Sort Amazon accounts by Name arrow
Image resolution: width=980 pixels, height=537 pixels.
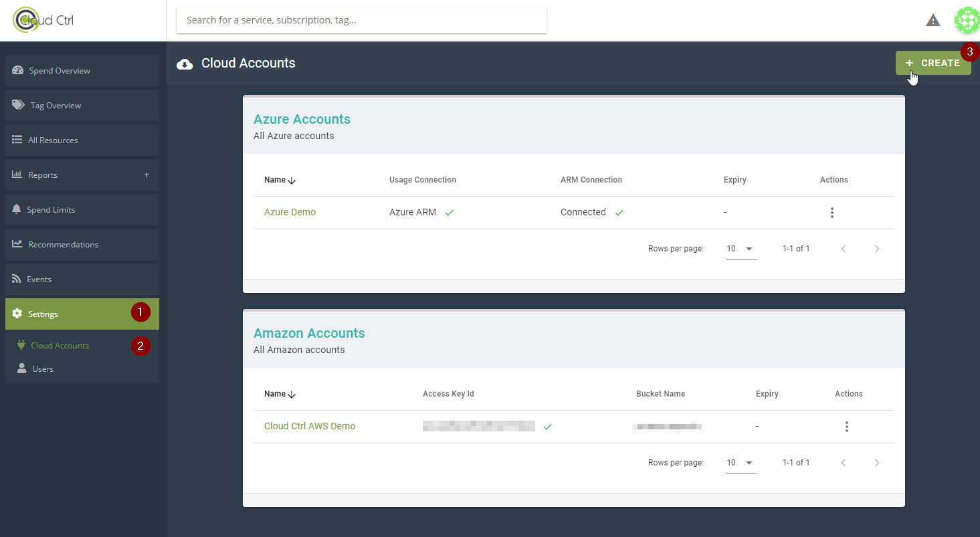coord(292,395)
